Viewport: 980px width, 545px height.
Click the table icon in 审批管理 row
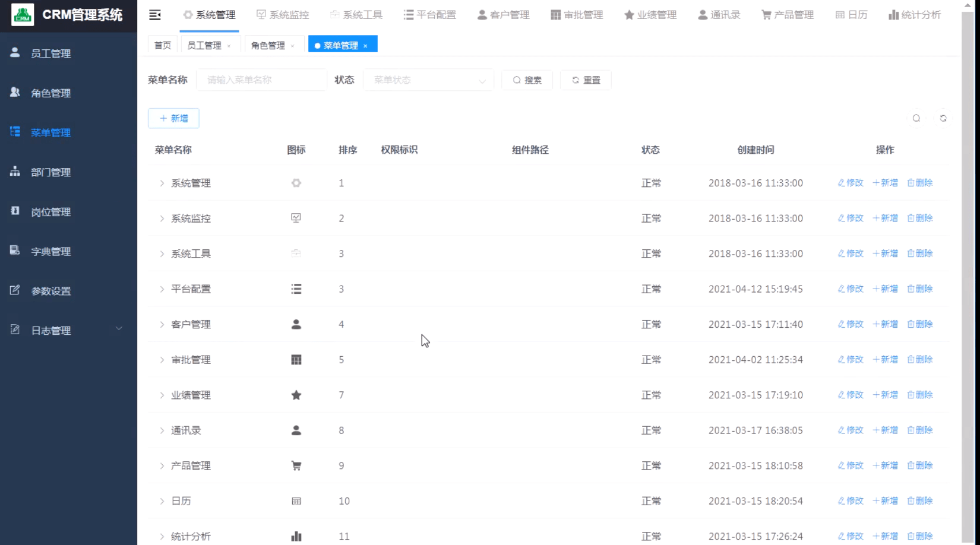[x=296, y=359]
